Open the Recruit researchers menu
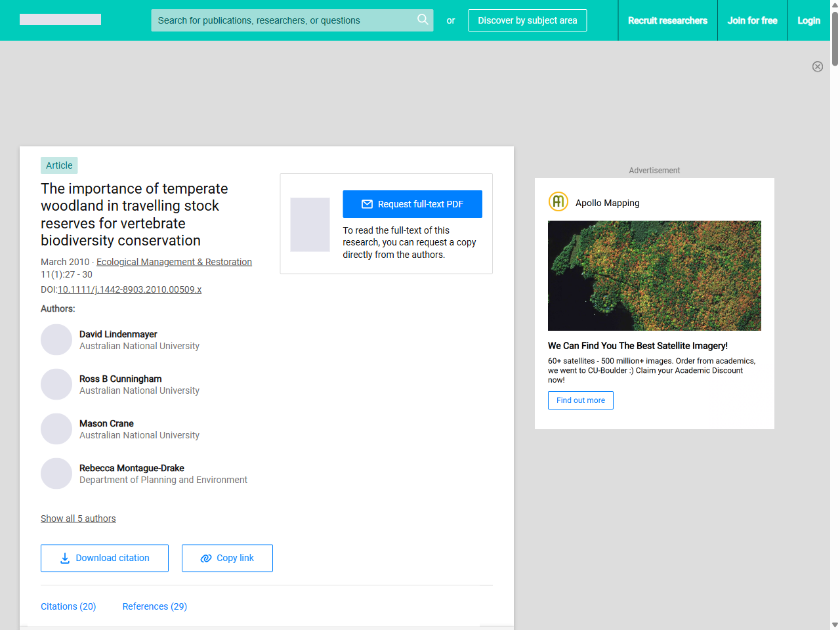 (668, 20)
